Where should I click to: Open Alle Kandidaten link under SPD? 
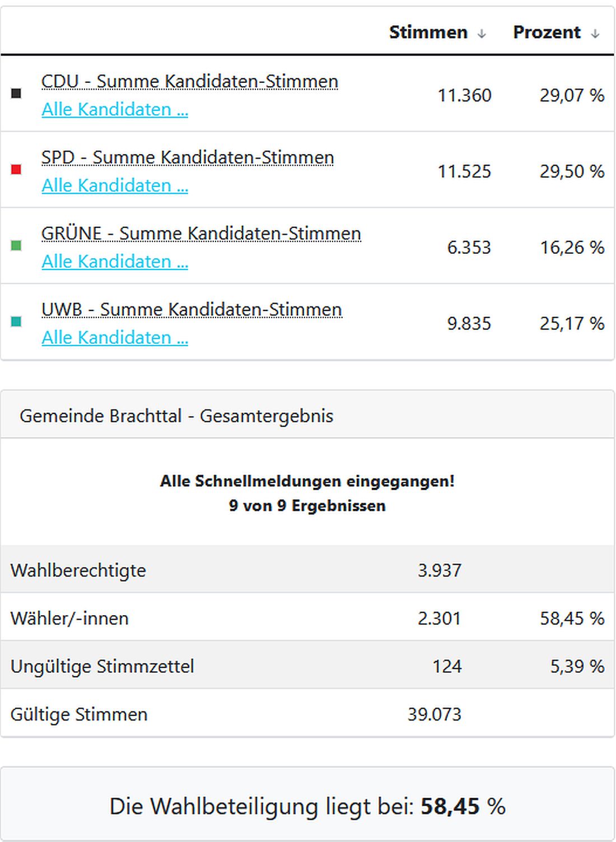coord(115,185)
